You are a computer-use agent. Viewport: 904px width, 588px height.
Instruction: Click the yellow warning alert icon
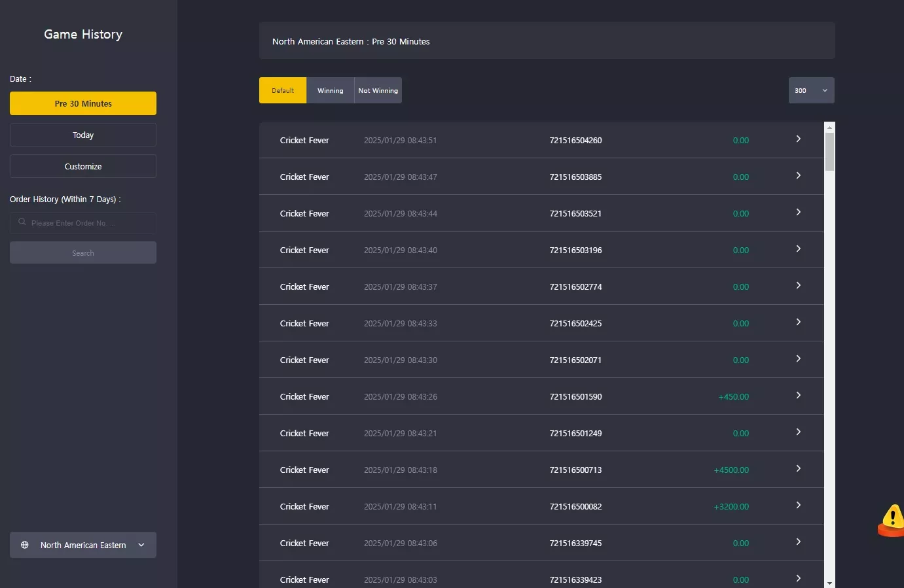tap(892, 519)
